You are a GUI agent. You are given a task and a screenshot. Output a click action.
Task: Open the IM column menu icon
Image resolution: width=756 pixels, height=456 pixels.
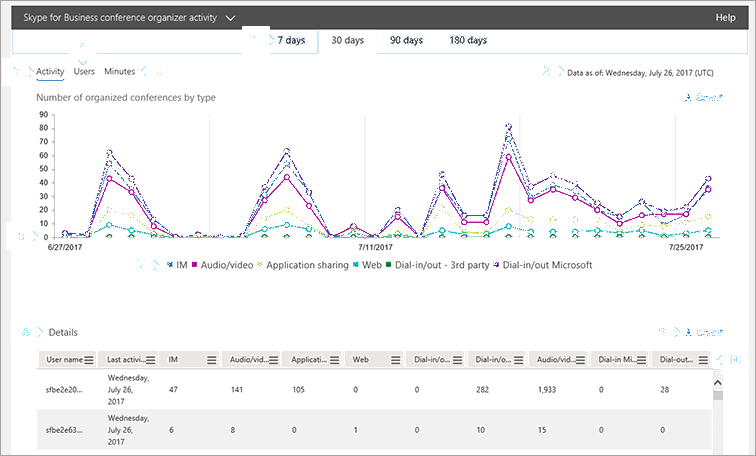point(211,360)
